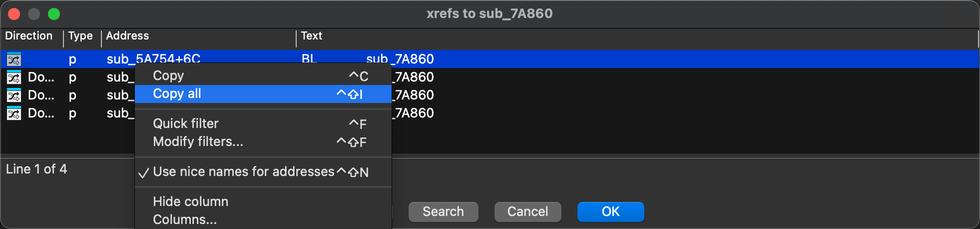The image size is (980, 229).
Task: Confirm with the blue OK button
Action: pos(610,211)
